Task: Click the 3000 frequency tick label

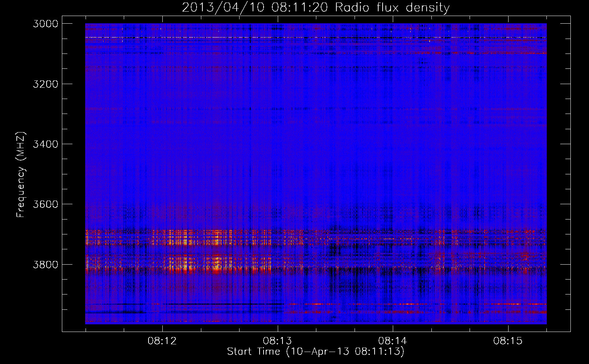Action: click(x=46, y=24)
